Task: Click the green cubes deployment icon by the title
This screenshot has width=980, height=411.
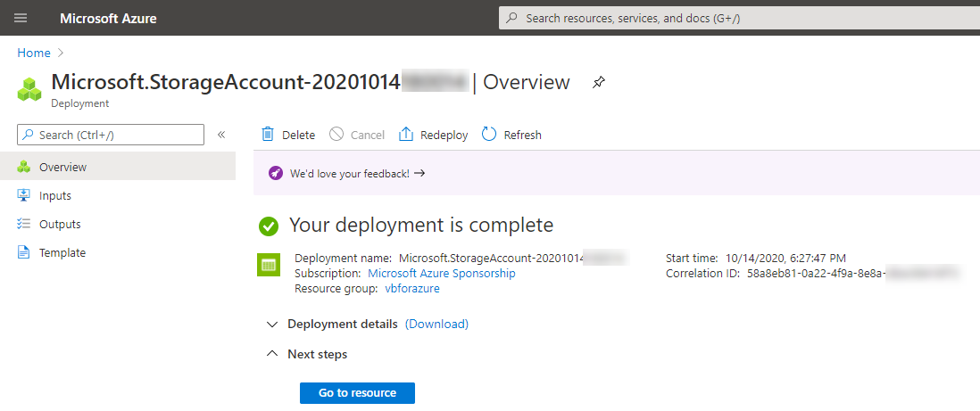Action: pyautogui.click(x=29, y=90)
